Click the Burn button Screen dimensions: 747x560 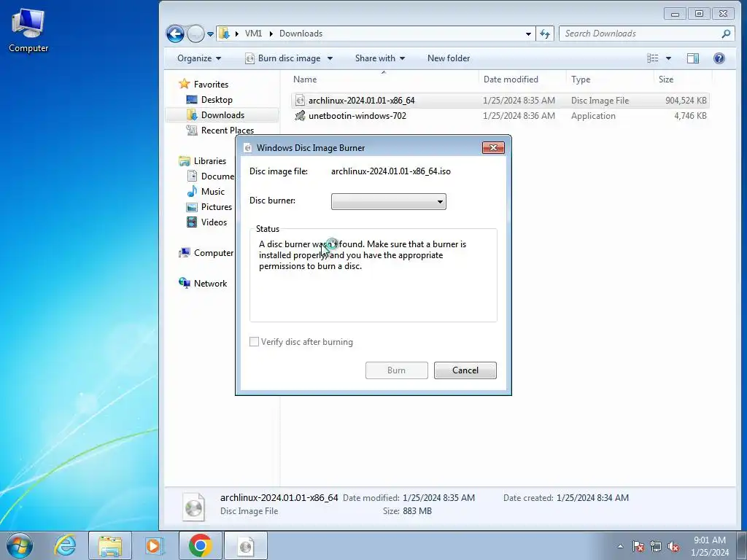coord(396,370)
